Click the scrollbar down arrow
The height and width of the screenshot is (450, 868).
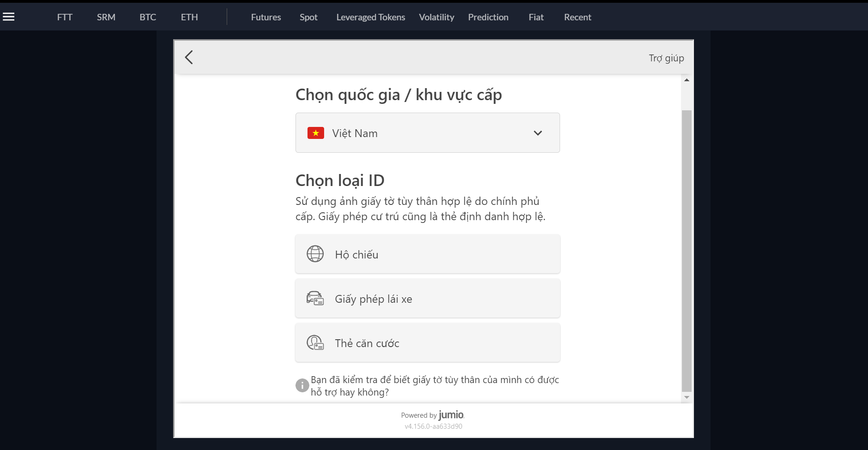(x=687, y=397)
